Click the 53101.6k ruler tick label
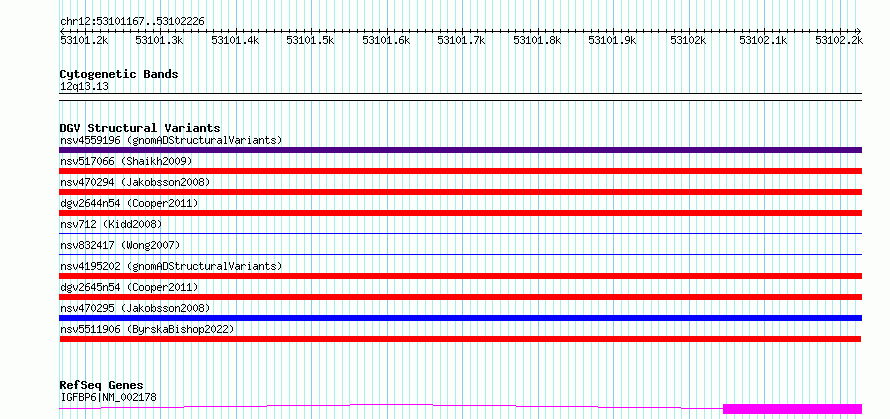The width and height of the screenshot is (890, 419). click(x=386, y=40)
